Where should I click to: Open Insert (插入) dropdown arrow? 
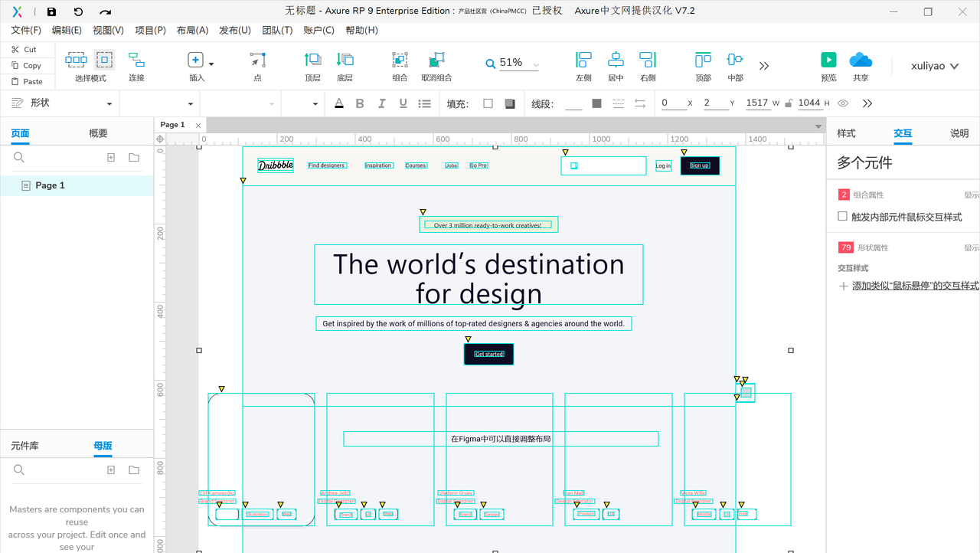coord(211,64)
